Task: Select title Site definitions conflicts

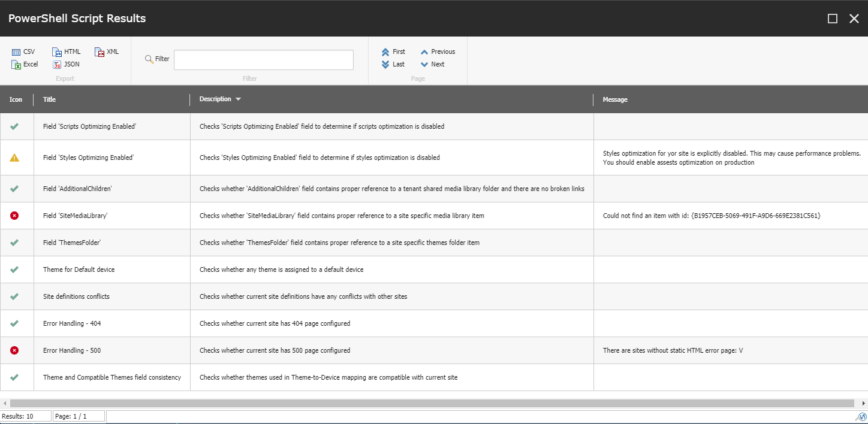Action: click(x=76, y=297)
